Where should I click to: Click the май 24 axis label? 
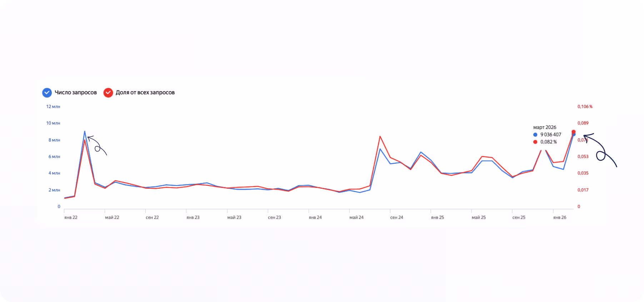point(356,217)
